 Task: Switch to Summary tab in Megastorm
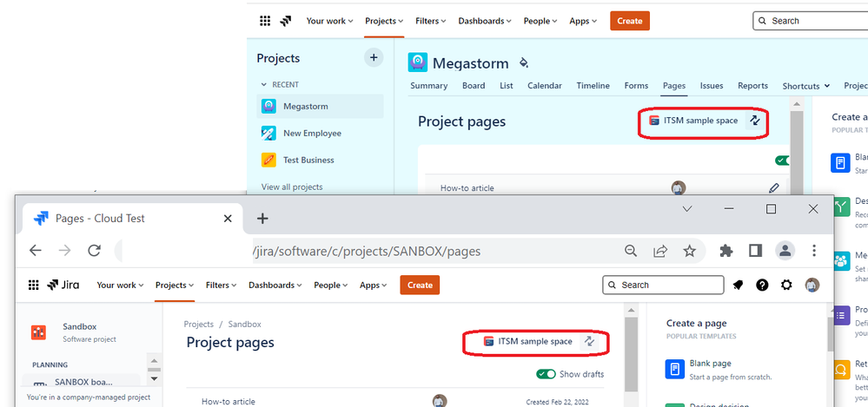click(428, 86)
